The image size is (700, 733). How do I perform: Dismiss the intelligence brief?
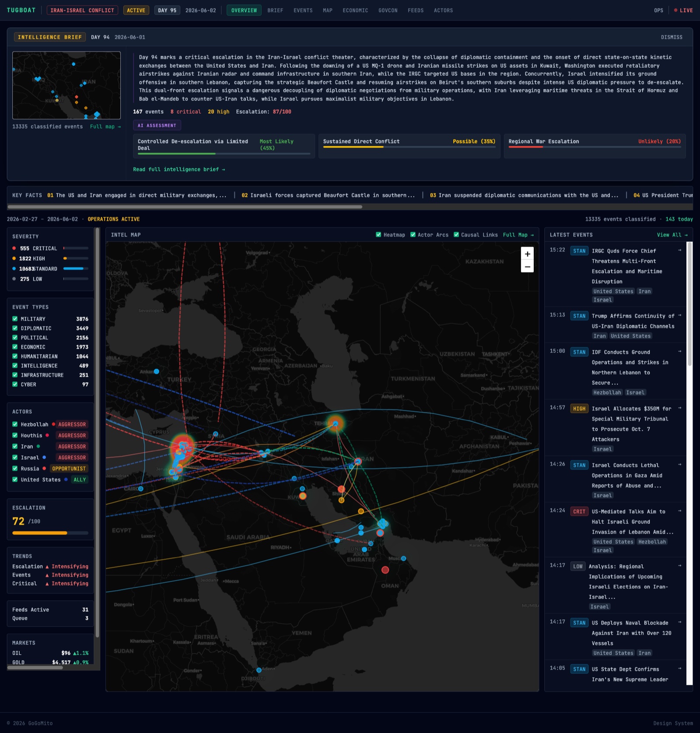pos(672,37)
